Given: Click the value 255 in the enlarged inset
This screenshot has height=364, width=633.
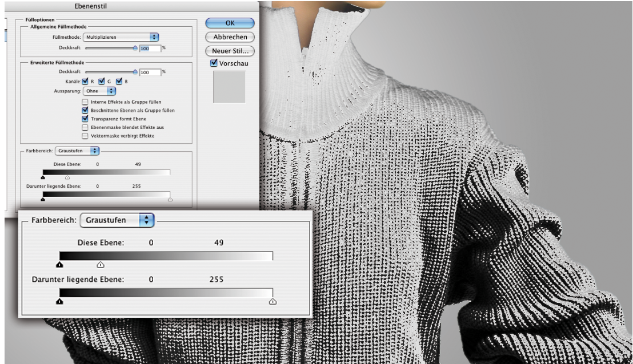Looking at the screenshot, I should 217,280.
